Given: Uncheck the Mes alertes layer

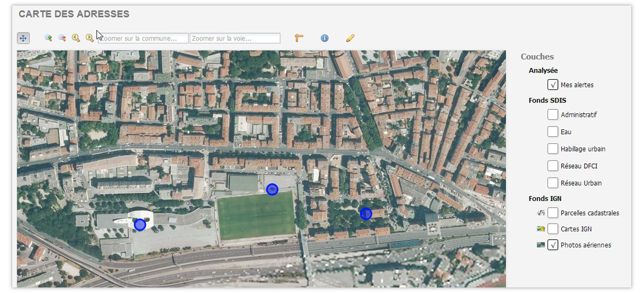Looking at the screenshot, I should coord(552,85).
